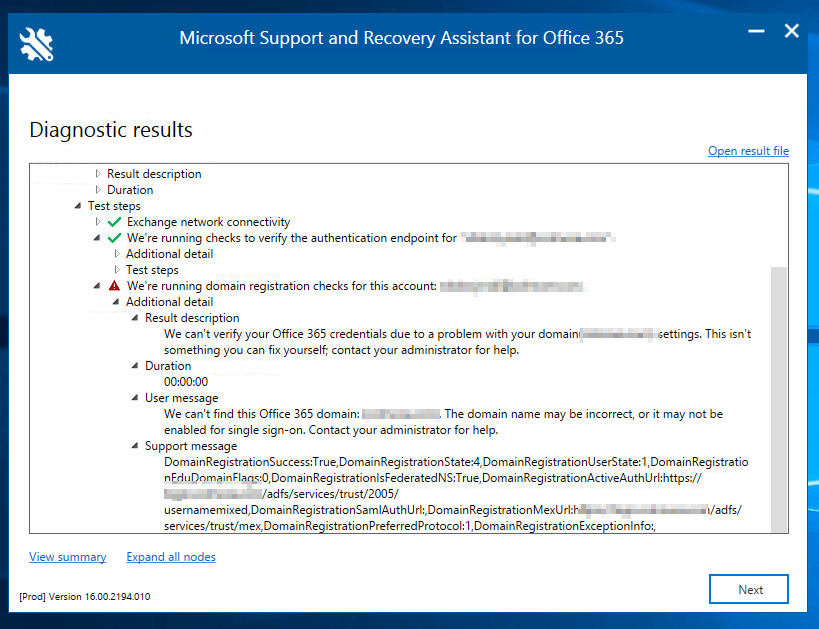819x629 pixels.
Task: Close the Support and Recovery Assistant window
Action: (791, 32)
